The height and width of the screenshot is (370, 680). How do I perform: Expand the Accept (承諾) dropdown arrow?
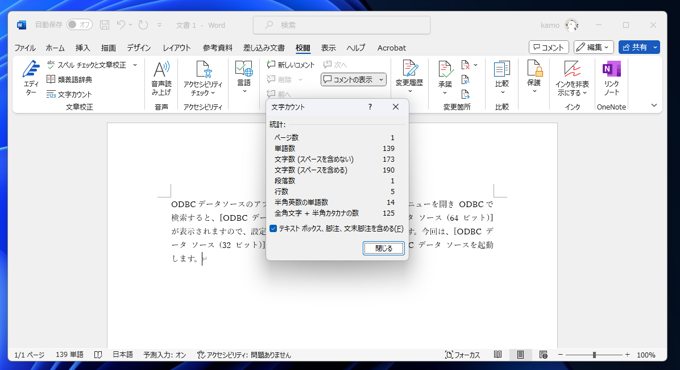(x=445, y=93)
